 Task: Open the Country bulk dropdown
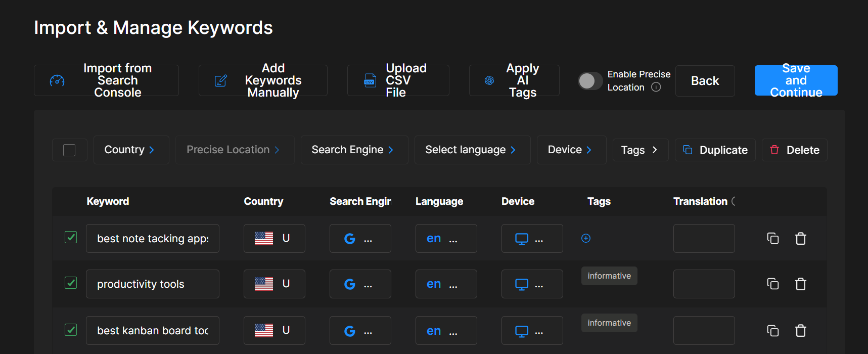point(131,150)
